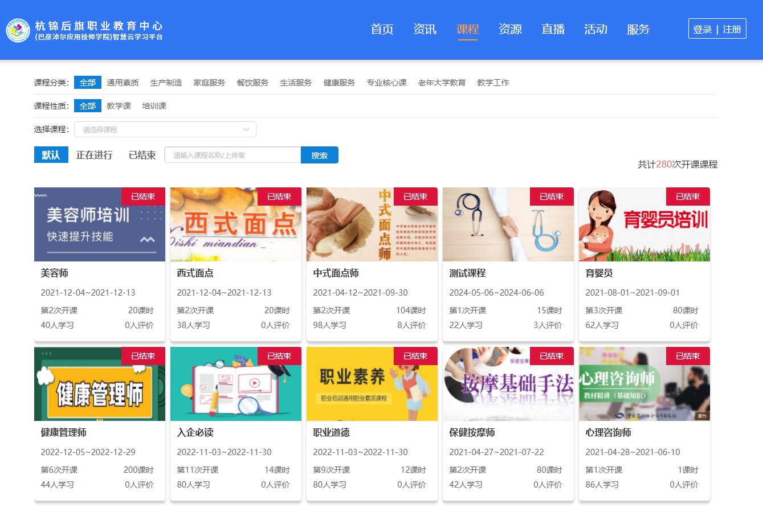Open the 育婴员 course thumbnail

[643, 224]
